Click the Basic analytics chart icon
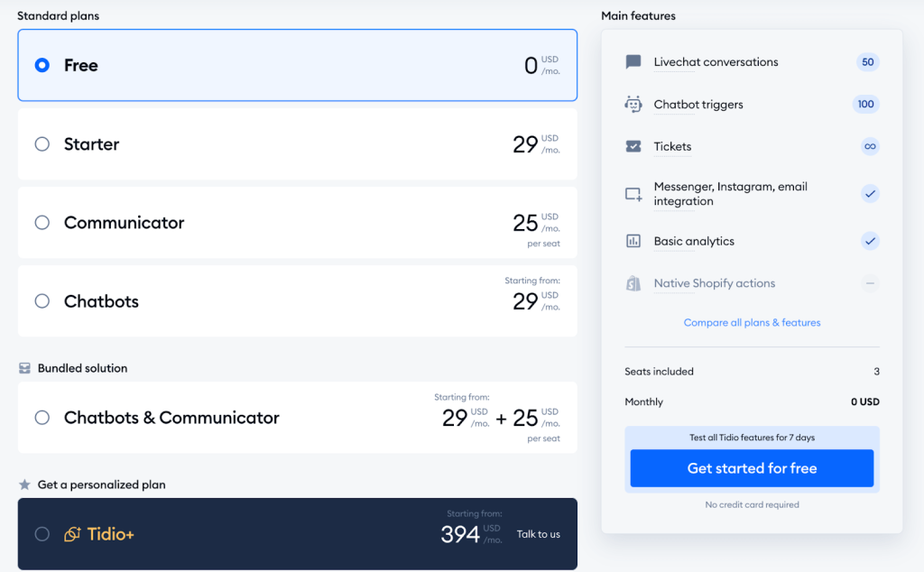The width and height of the screenshot is (924, 572). point(633,241)
